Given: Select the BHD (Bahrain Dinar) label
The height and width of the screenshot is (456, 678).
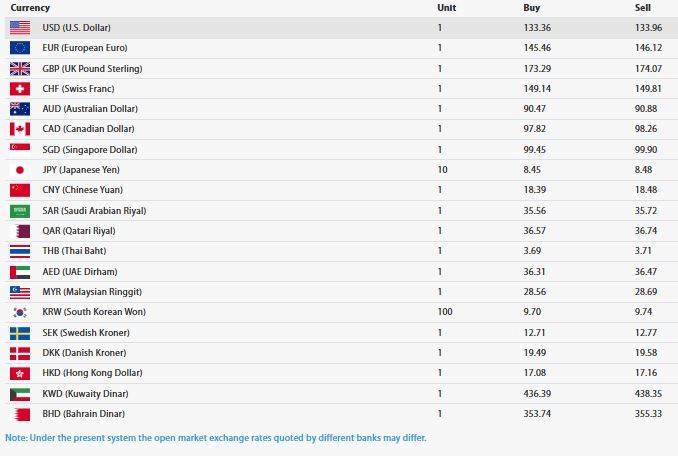Looking at the screenshot, I should (83, 414).
